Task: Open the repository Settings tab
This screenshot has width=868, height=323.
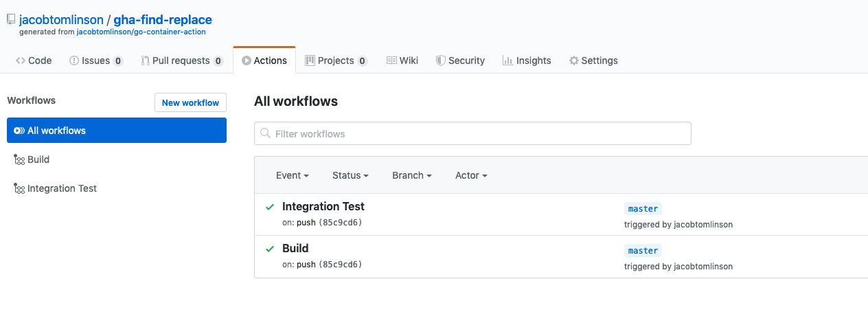Action: pyautogui.click(x=593, y=60)
